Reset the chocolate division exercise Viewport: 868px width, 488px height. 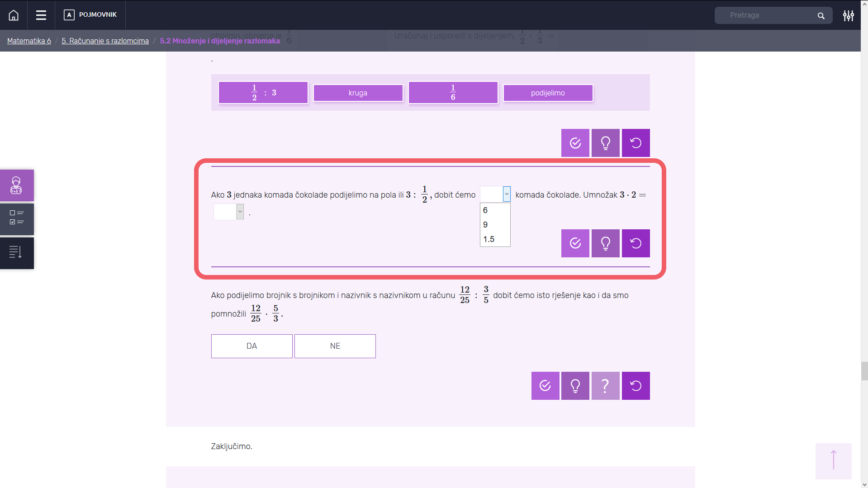point(636,243)
